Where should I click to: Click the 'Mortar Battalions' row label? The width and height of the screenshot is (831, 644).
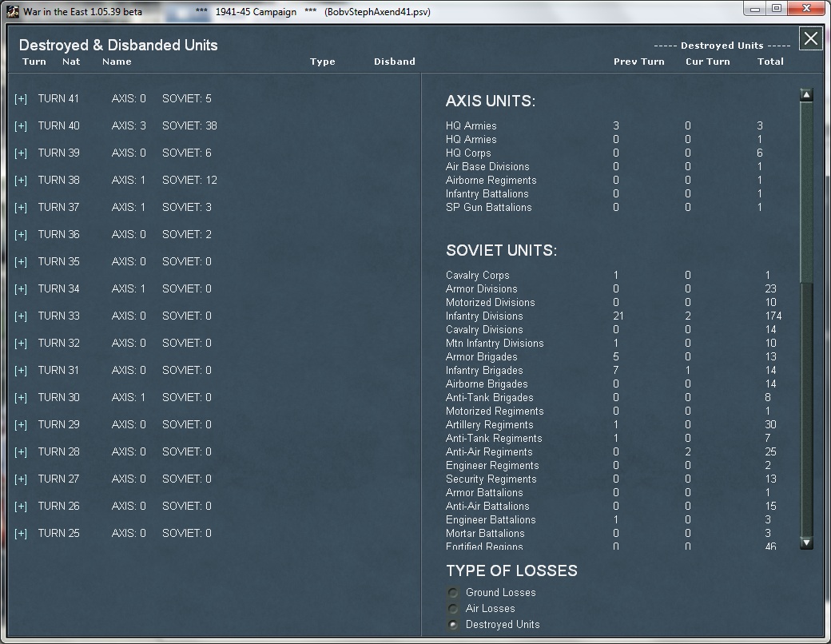pyautogui.click(x=485, y=533)
